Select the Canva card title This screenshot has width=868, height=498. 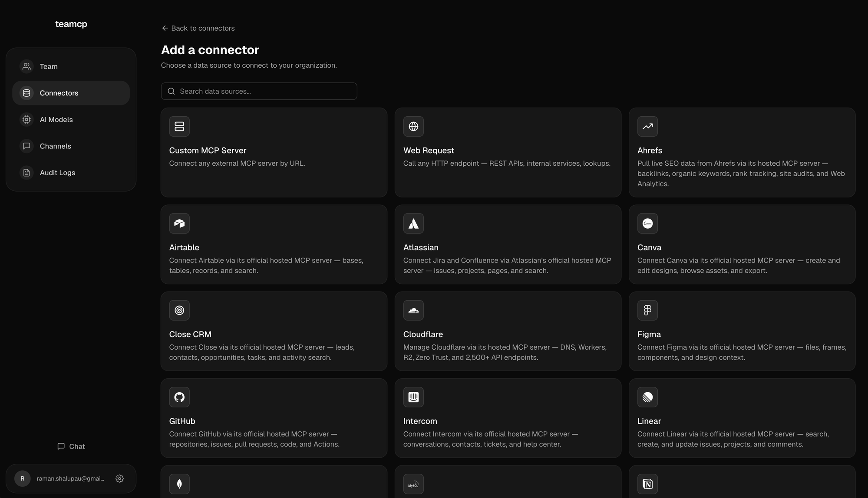[x=649, y=248]
